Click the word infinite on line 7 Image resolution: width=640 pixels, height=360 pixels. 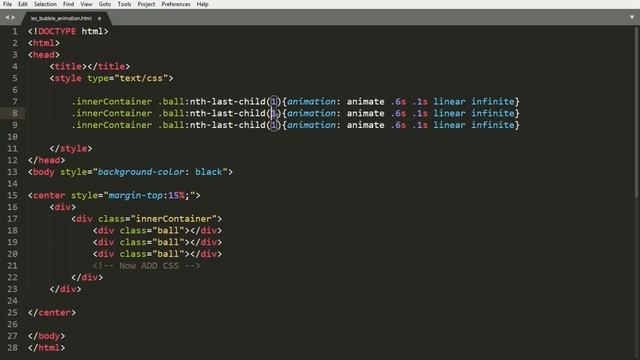point(493,102)
